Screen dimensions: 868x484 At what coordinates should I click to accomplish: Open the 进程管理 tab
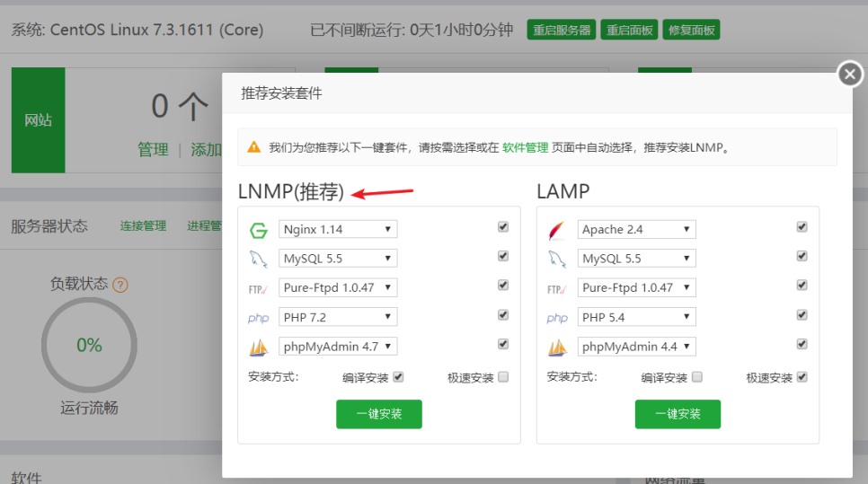[x=204, y=225]
